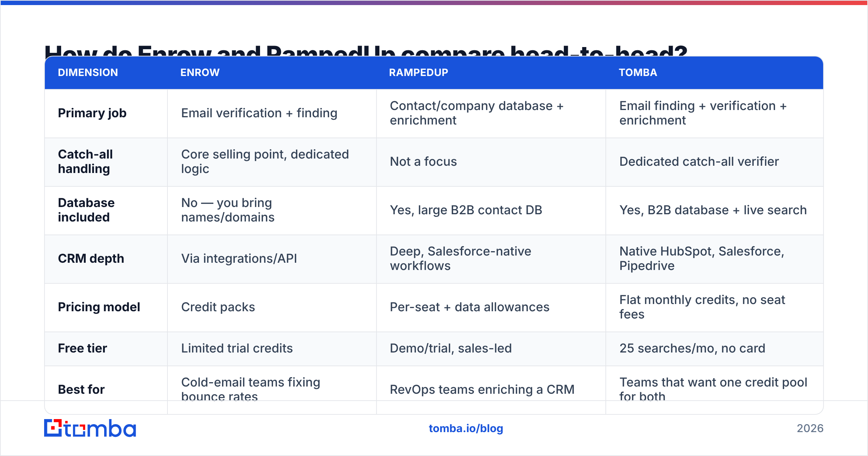
Task: Open the tomba.io/blog link
Action: pos(466,428)
